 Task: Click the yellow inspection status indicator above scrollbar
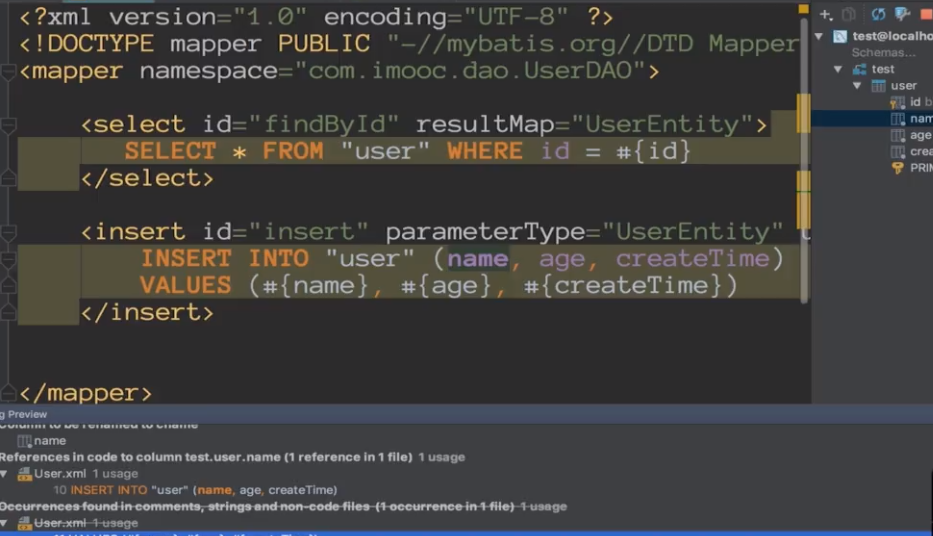[x=803, y=9]
